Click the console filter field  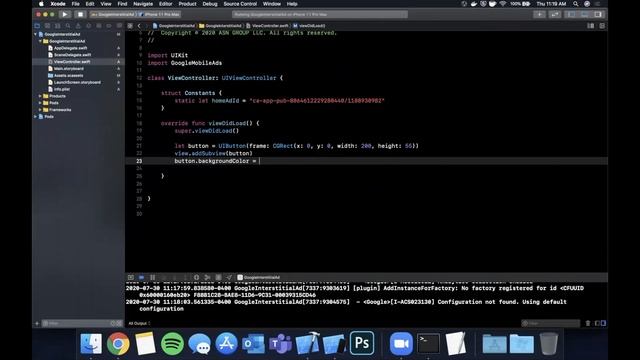pyautogui.click(x=551, y=323)
